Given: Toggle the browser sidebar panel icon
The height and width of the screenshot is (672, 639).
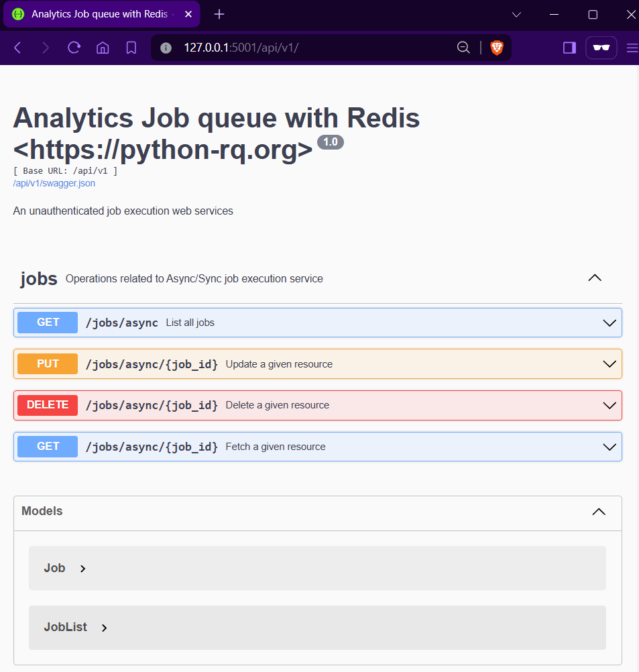Looking at the screenshot, I should coord(569,48).
